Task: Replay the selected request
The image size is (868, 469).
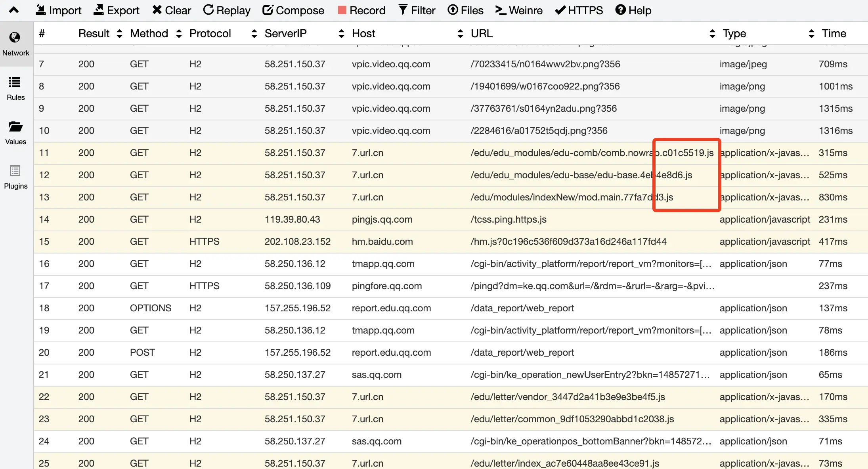Action: click(x=227, y=10)
